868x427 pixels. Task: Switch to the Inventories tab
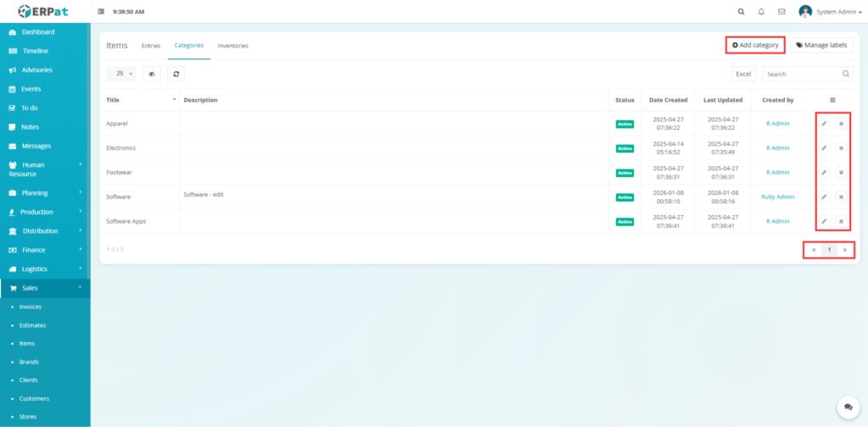232,46
